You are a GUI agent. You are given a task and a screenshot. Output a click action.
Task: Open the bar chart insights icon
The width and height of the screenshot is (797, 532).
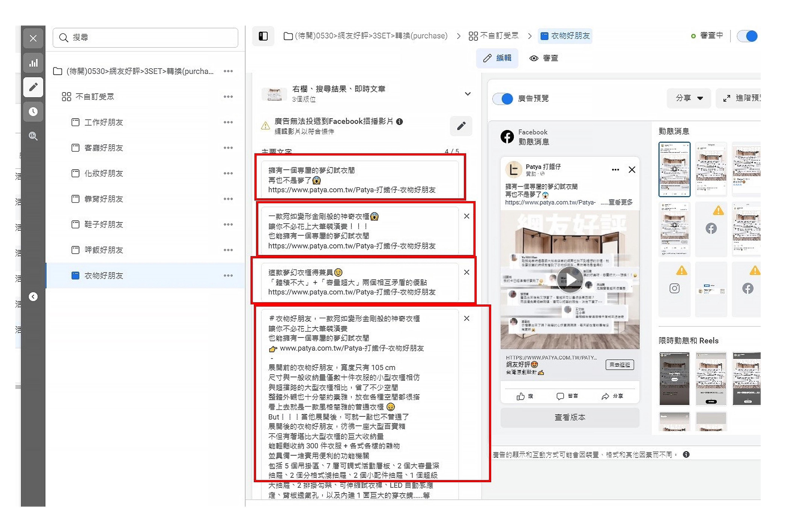33,63
